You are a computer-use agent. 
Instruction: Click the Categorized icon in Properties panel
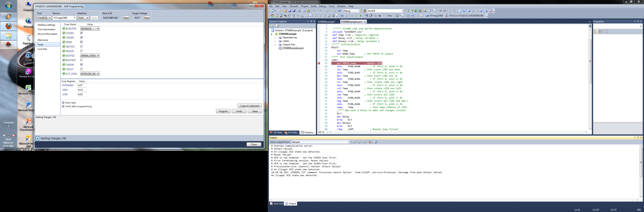596,31
